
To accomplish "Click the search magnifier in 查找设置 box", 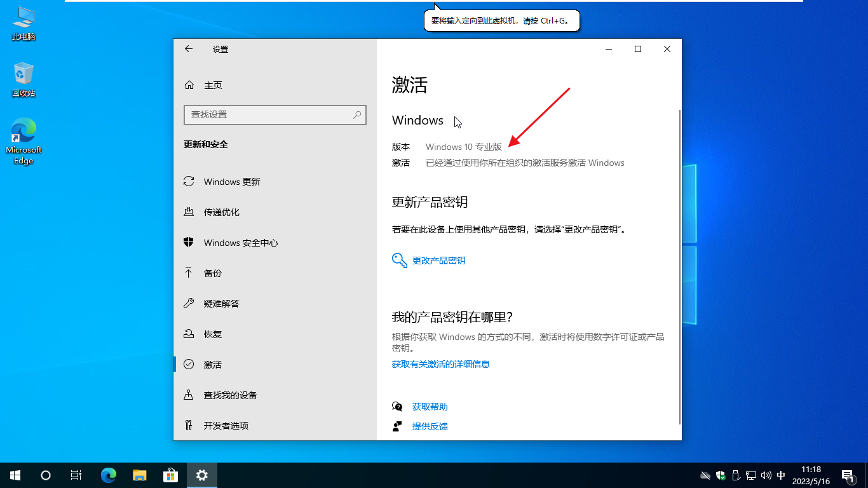I will pyautogui.click(x=357, y=114).
